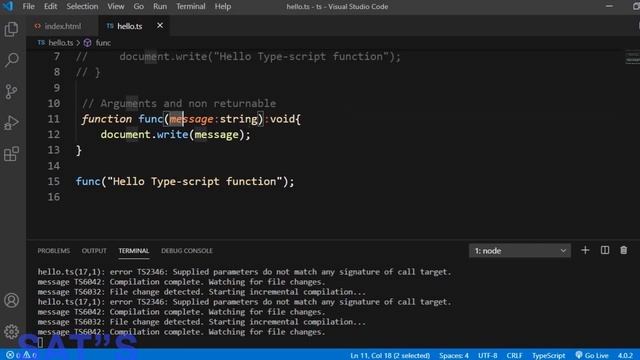Screen dimensions: 640x360
Task: Open the Search view in activity bar
Action: (x=11, y=60)
